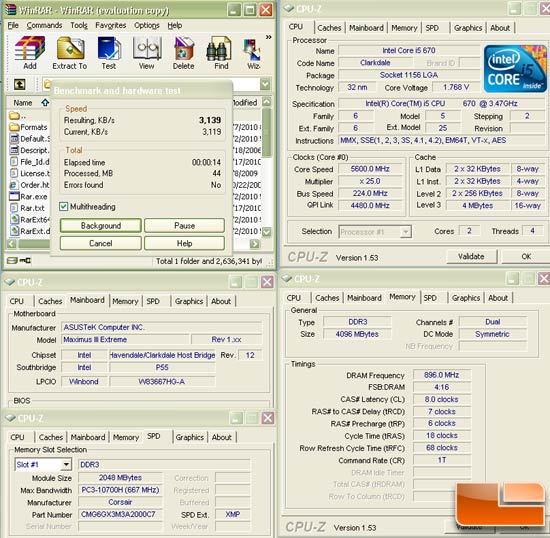Click the Validate button in top CPU-Z
The width and height of the screenshot is (550, 538).
[x=471, y=256]
